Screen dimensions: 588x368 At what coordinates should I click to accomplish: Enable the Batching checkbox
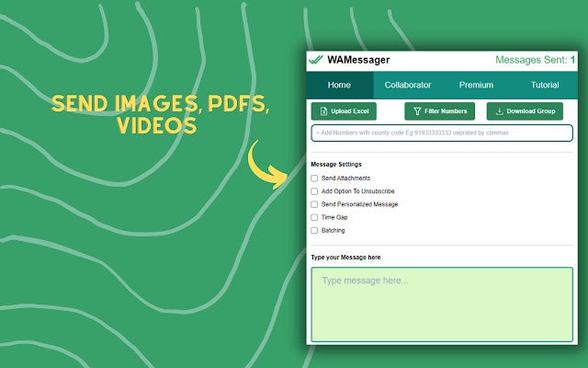[x=314, y=231]
